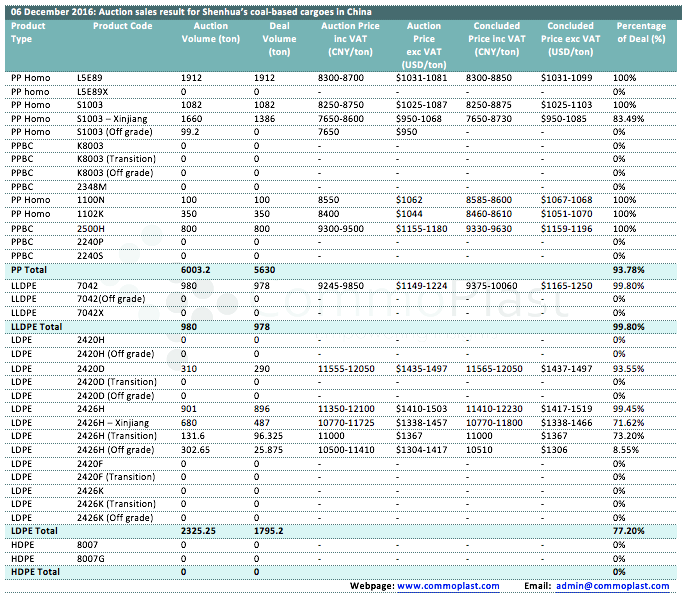Select the 2348M product code cell

pos(91,186)
